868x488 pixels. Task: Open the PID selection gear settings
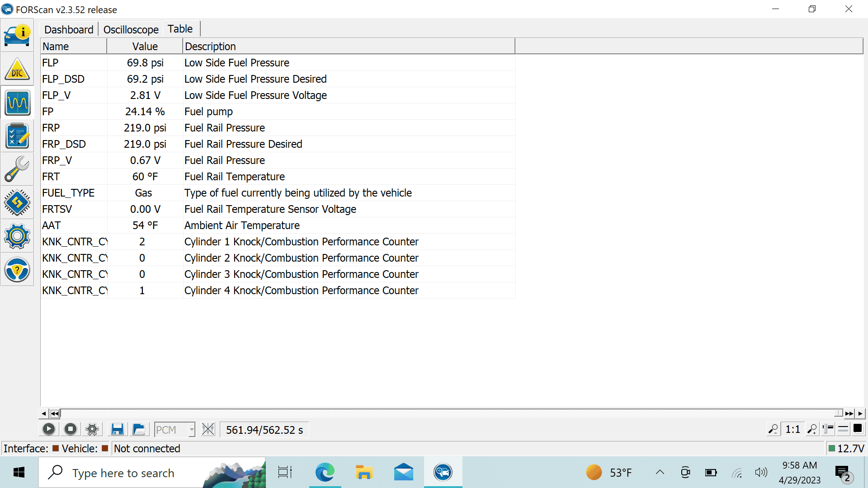coord(92,429)
